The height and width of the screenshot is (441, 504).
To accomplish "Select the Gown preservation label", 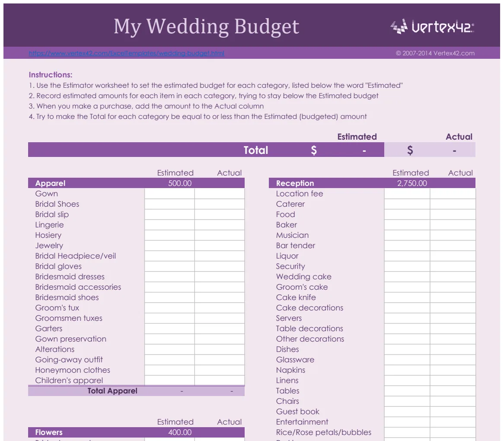I will (x=71, y=339).
